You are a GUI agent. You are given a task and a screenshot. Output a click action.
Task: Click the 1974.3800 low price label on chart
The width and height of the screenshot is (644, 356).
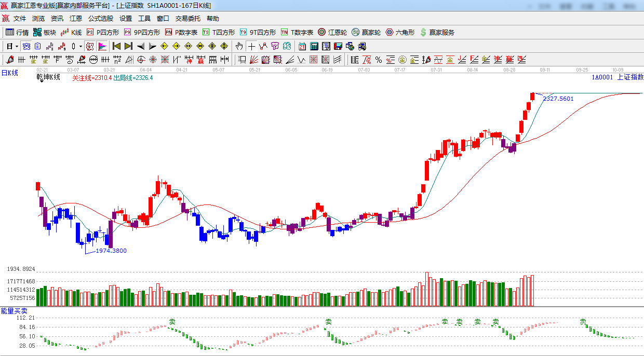coord(111,251)
